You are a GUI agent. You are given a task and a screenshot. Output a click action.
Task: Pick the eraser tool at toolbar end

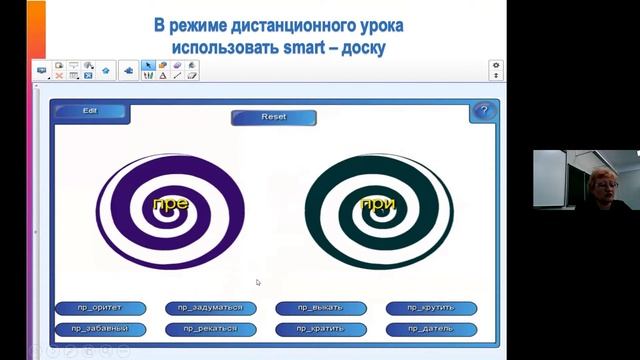[x=192, y=76]
